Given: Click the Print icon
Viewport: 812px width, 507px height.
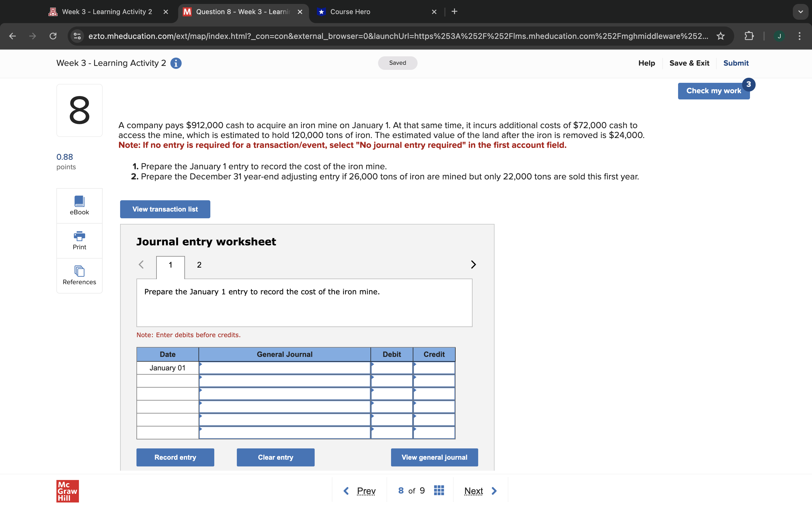Looking at the screenshot, I should [79, 240].
